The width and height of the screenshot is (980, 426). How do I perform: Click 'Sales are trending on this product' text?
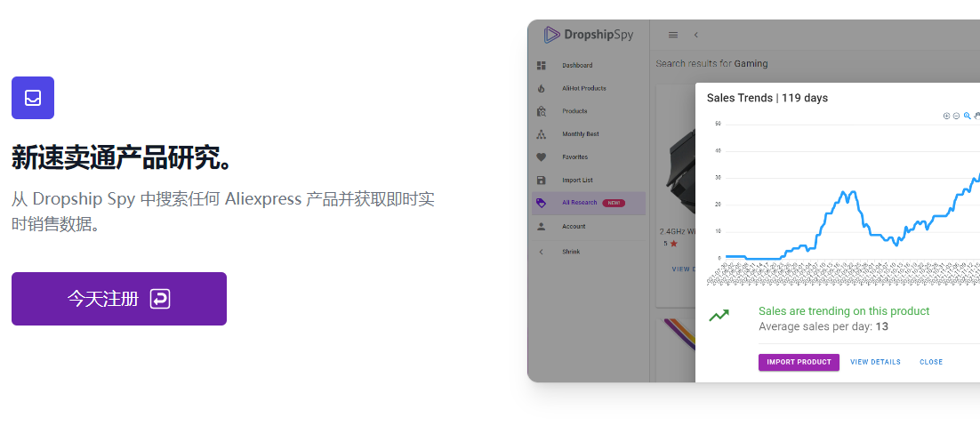tap(844, 311)
